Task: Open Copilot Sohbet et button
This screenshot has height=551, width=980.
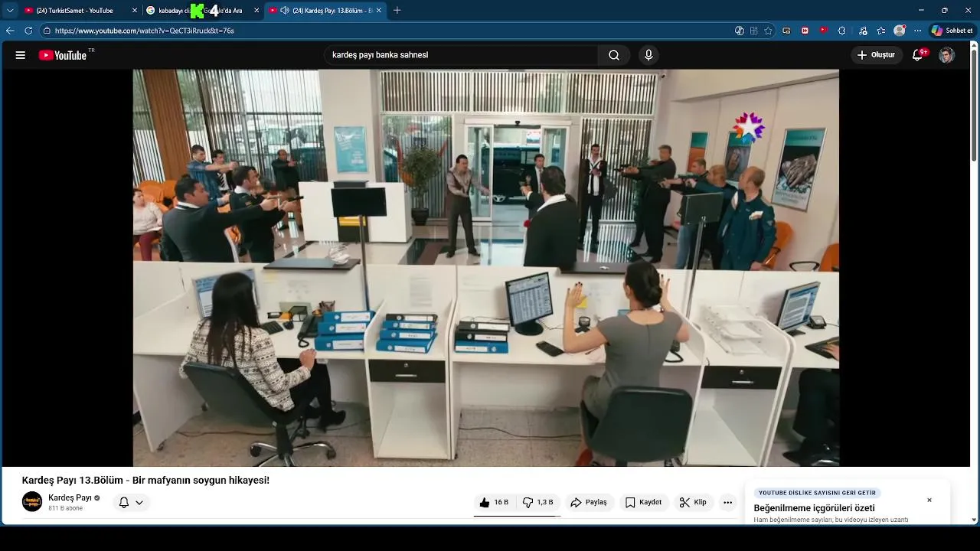Action: [952, 31]
